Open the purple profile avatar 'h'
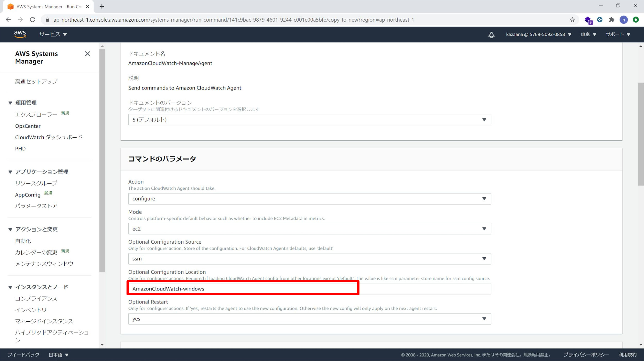The image size is (644, 361). pyautogui.click(x=623, y=20)
